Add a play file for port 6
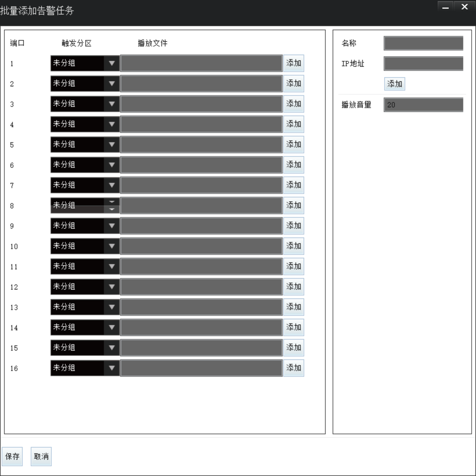 pos(294,164)
